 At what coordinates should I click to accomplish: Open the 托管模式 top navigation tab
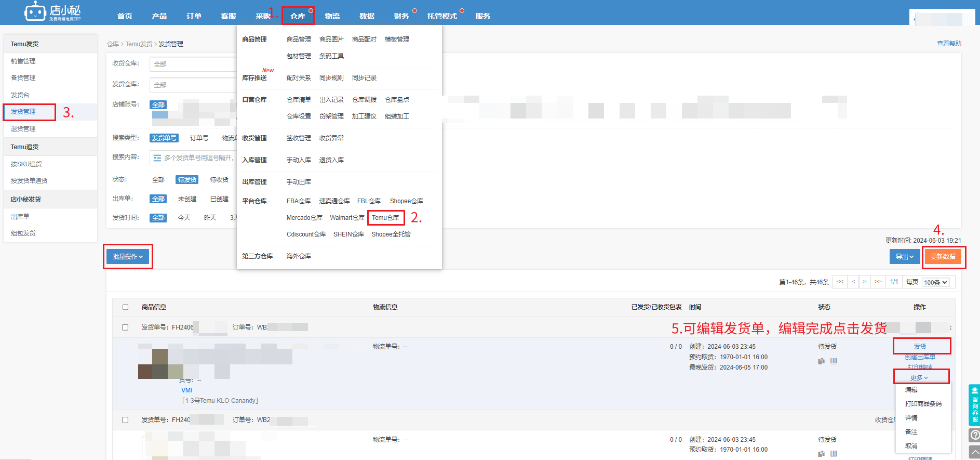[x=442, y=16]
